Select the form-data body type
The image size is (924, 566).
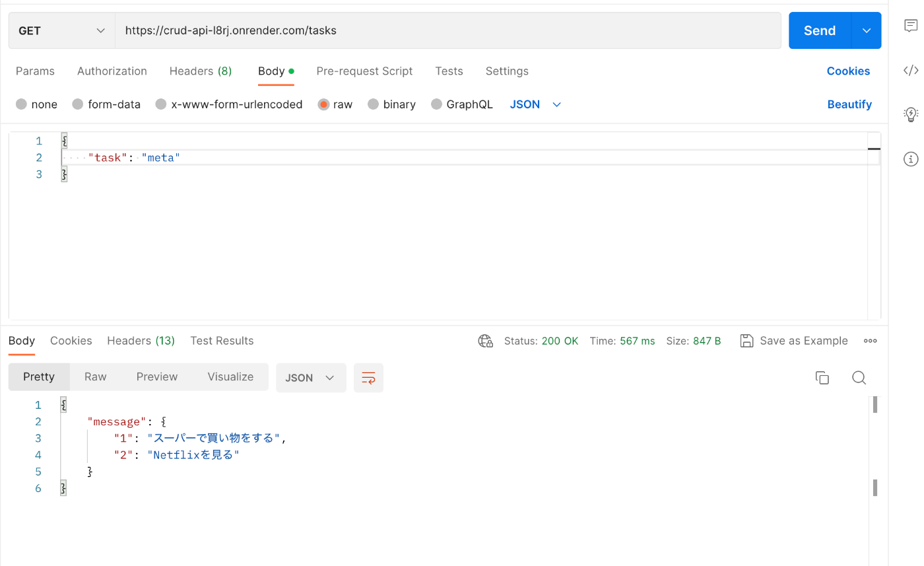(x=78, y=104)
